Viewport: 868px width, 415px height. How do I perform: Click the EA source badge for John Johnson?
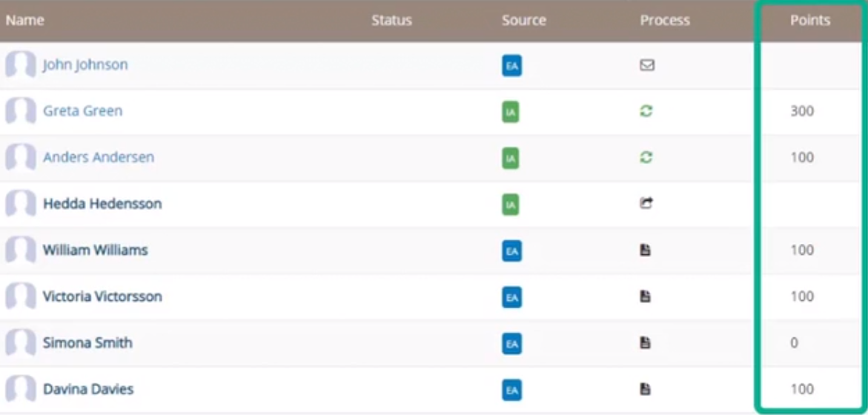[x=512, y=67]
